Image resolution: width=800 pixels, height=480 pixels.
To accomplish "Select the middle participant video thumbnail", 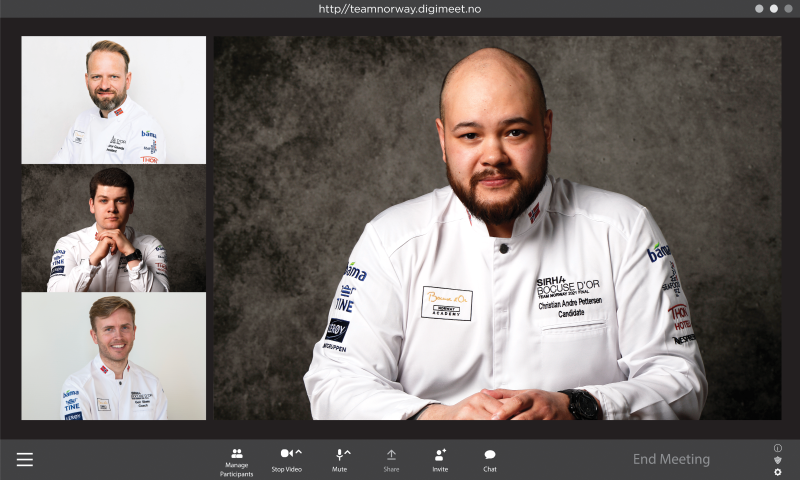I will 114,228.
